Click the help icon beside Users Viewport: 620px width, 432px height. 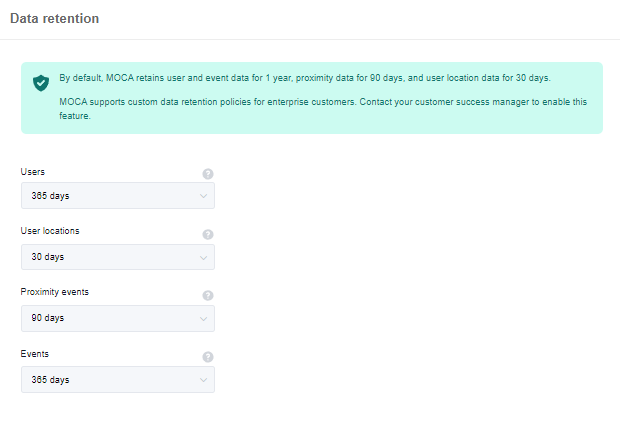[x=208, y=174]
